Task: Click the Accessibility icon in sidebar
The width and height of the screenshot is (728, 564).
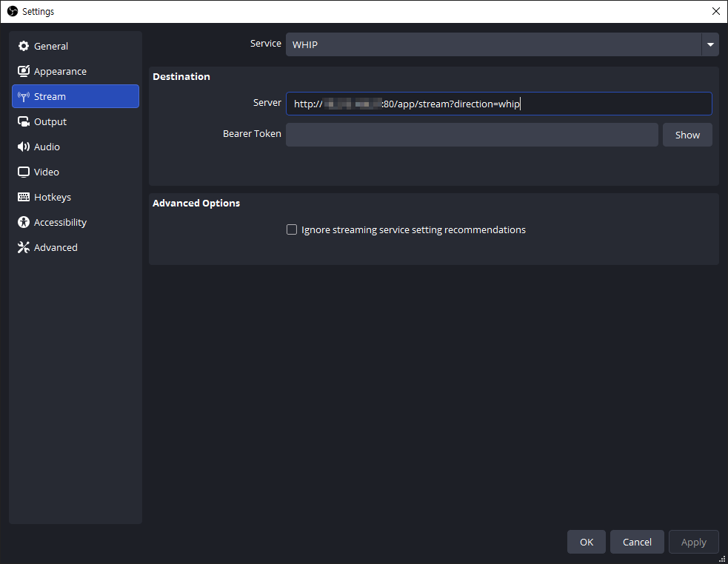Action: (23, 223)
